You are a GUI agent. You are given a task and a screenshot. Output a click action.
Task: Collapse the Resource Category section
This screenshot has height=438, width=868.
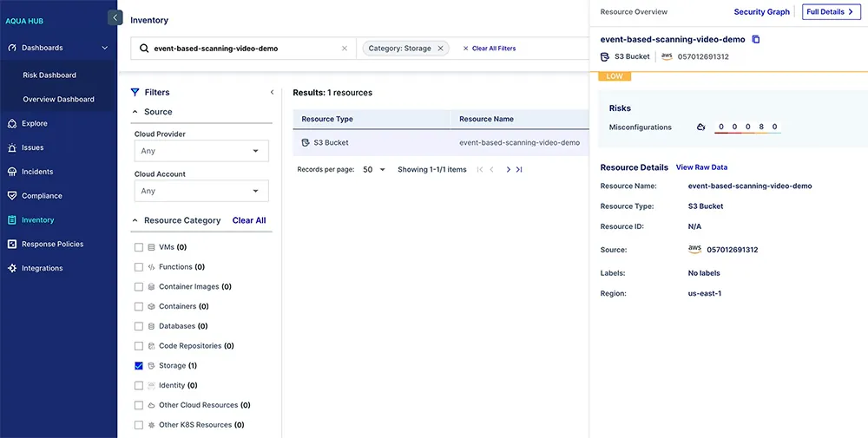coord(135,220)
